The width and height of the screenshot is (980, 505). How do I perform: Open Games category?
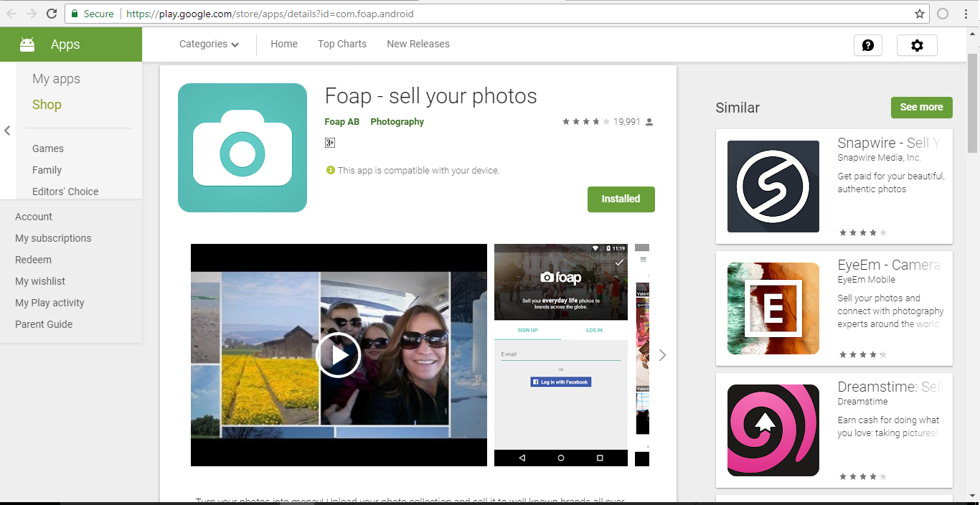point(48,148)
